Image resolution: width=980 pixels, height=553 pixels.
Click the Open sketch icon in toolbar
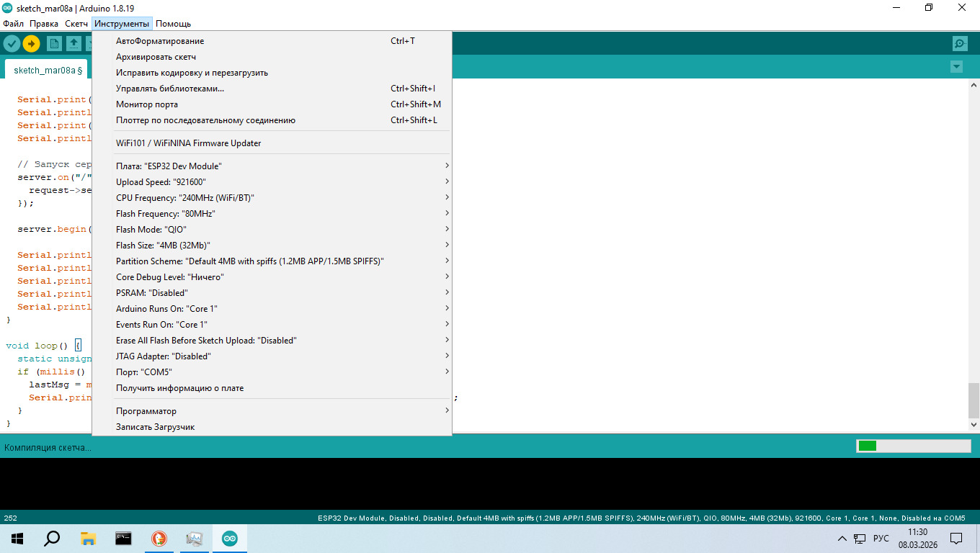pyautogui.click(x=73, y=44)
